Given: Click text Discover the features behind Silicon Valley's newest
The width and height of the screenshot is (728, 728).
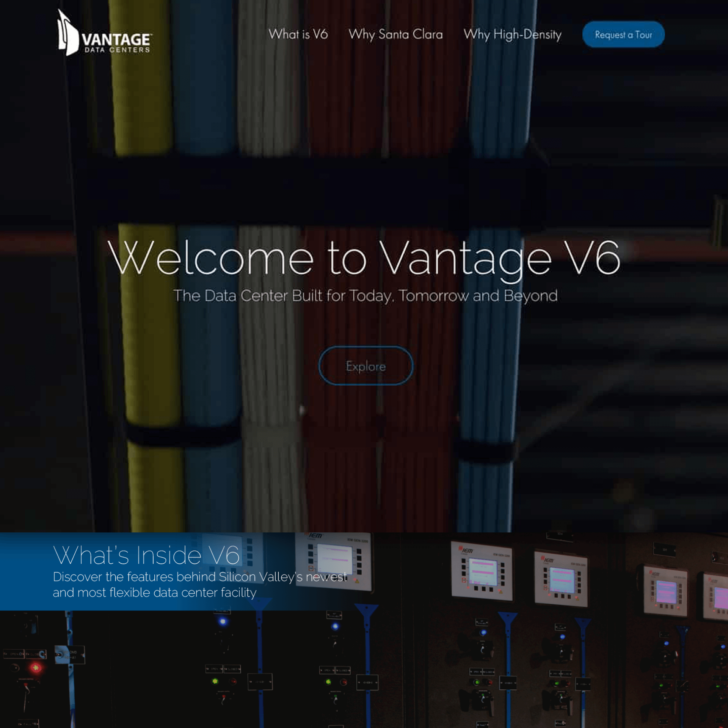Looking at the screenshot, I should click(x=200, y=577).
